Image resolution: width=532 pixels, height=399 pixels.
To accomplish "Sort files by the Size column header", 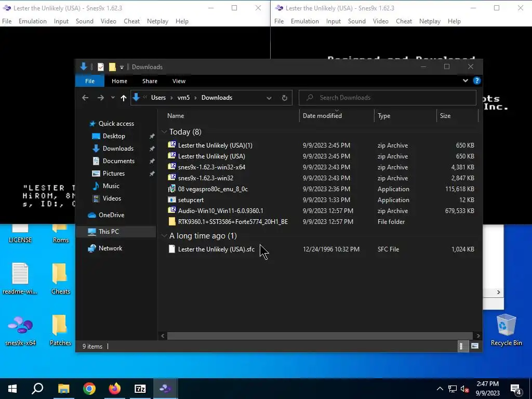I will (x=445, y=116).
